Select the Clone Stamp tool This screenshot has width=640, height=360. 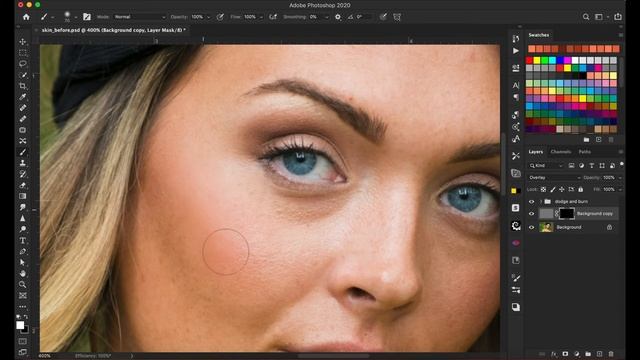pos(22,163)
